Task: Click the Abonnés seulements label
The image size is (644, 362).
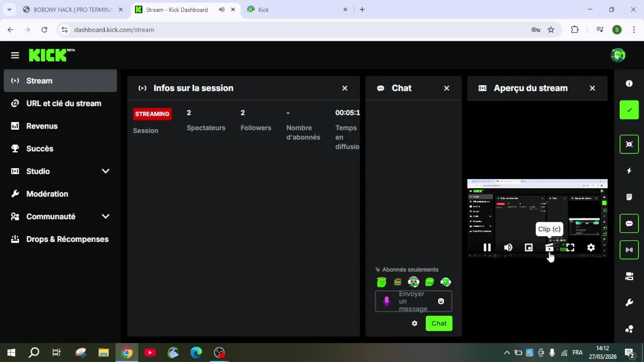Action: (410, 269)
